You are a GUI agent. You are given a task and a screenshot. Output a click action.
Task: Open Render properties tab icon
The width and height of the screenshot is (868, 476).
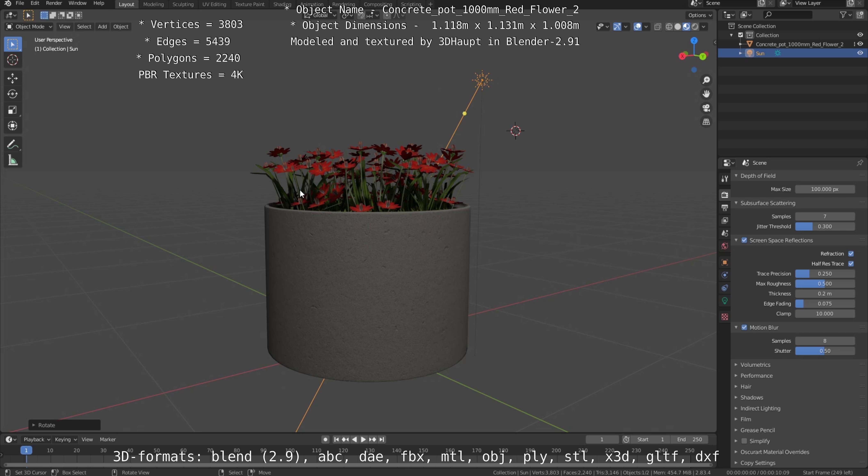pyautogui.click(x=724, y=195)
